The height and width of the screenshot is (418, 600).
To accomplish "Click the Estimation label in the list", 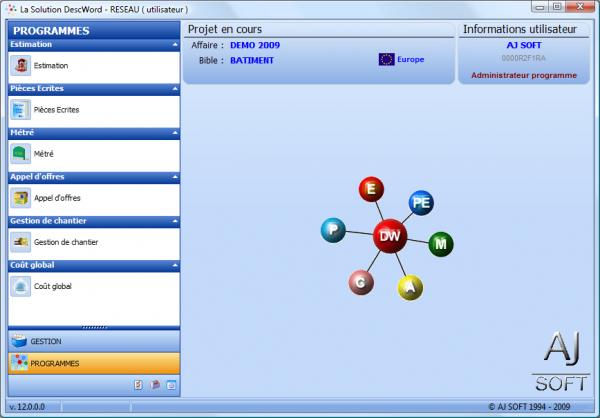I will click(x=51, y=65).
